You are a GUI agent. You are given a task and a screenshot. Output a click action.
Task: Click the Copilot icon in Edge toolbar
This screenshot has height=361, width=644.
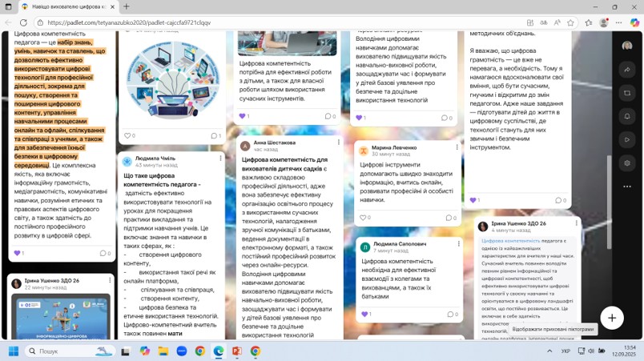tap(634, 22)
